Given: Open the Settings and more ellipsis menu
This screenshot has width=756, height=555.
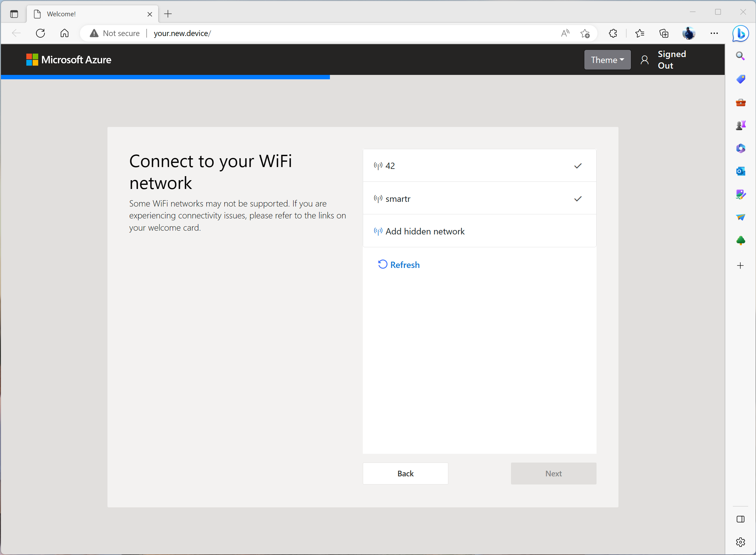Looking at the screenshot, I should tap(714, 33).
